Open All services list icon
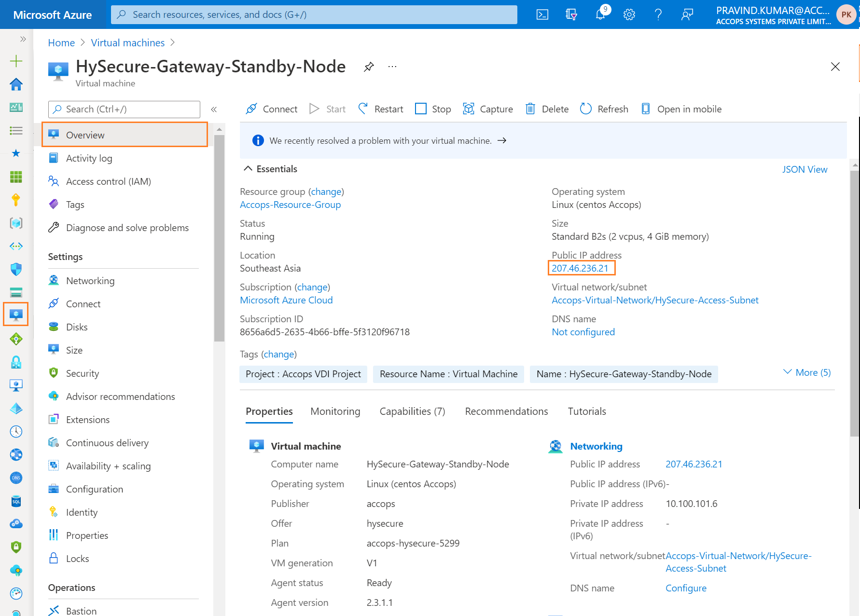This screenshot has height=616, width=860. pyautogui.click(x=16, y=130)
